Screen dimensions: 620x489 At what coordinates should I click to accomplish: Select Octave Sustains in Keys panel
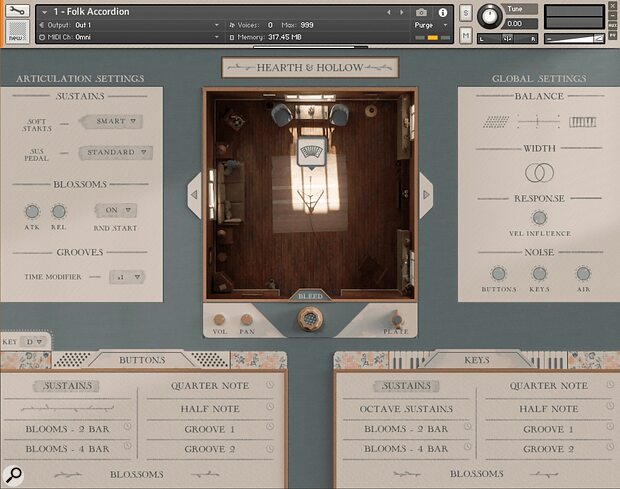[x=406, y=409]
